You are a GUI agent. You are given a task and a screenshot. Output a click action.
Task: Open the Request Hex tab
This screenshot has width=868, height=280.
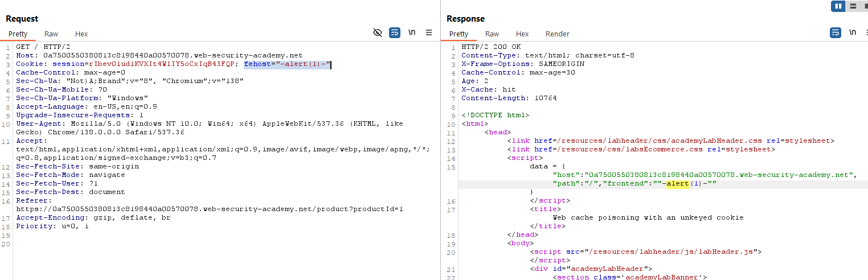pyautogui.click(x=81, y=34)
